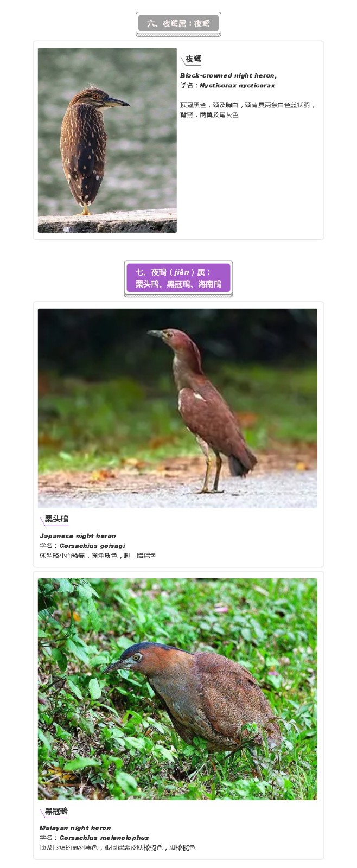
Task: Click the 栗头鳽 description line
Action: 98,556
